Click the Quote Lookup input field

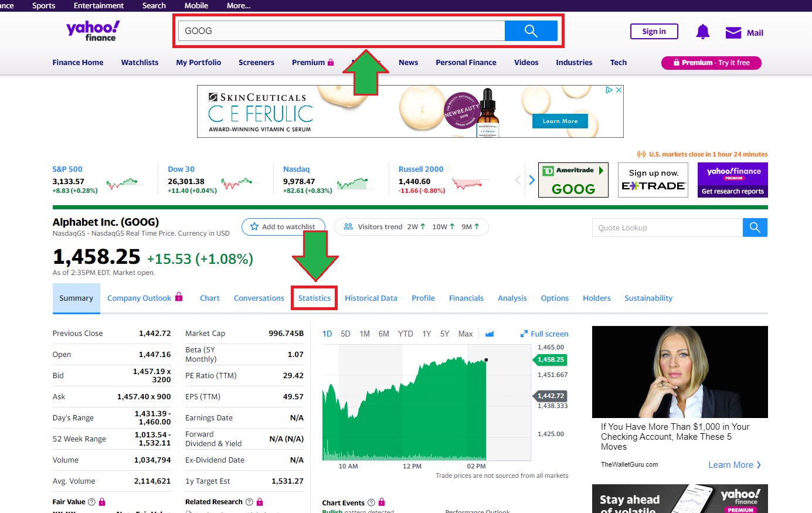(x=667, y=227)
